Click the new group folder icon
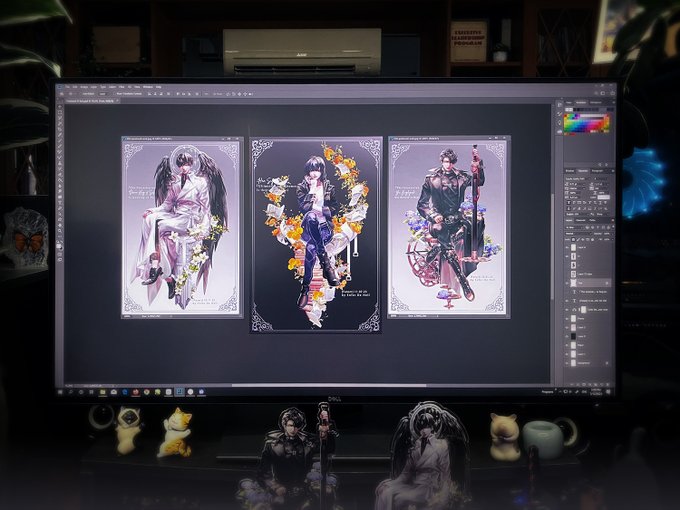This screenshot has height=510, width=680. pos(596,385)
